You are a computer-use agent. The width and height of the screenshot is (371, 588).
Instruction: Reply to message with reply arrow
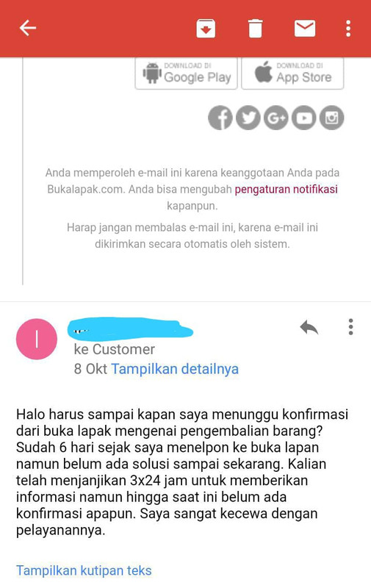click(x=309, y=327)
